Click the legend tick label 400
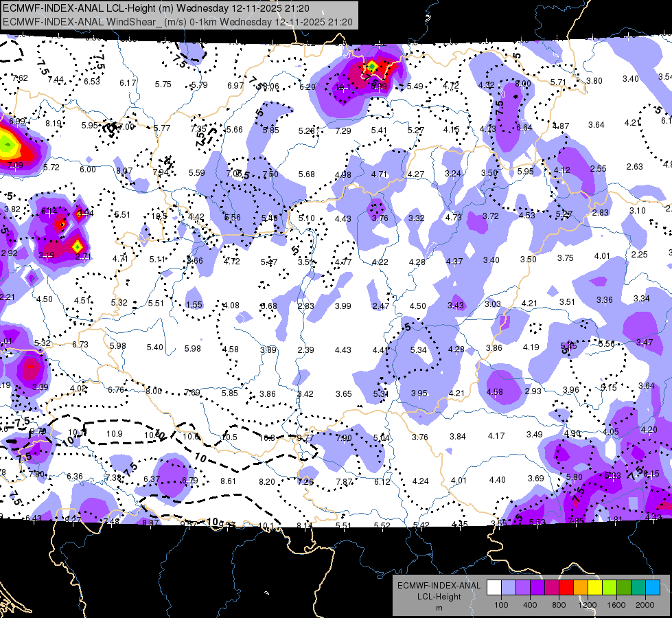Screen dimensions: 672x618 click(x=530, y=605)
